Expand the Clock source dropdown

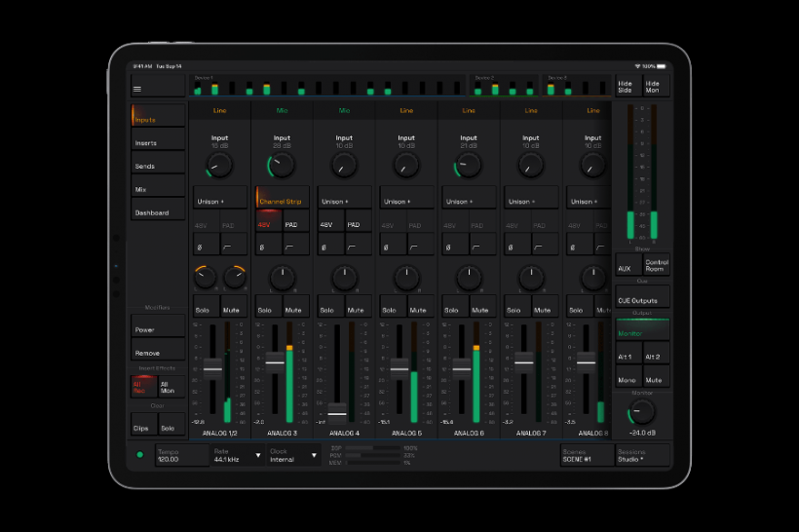(x=293, y=454)
